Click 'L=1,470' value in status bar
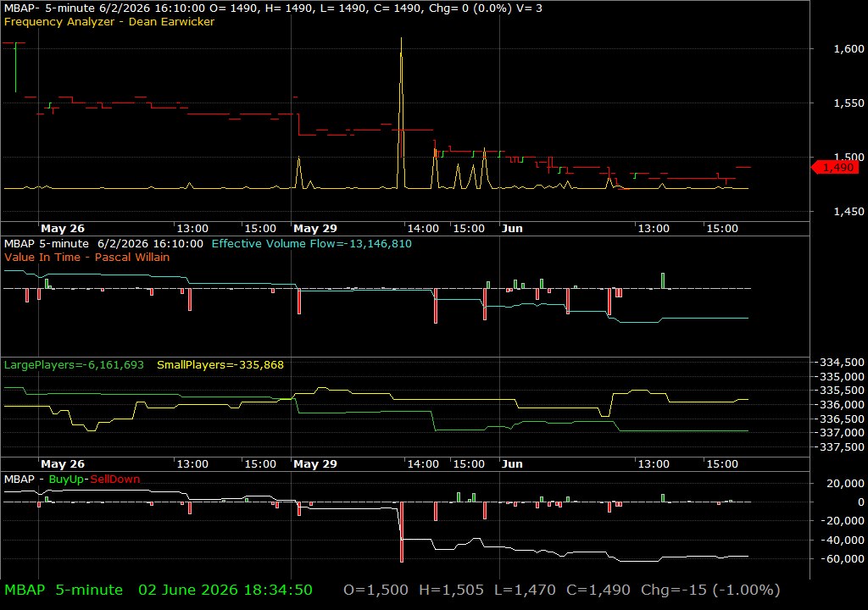Viewport: 868px width, 610px height. coord(525,590)
